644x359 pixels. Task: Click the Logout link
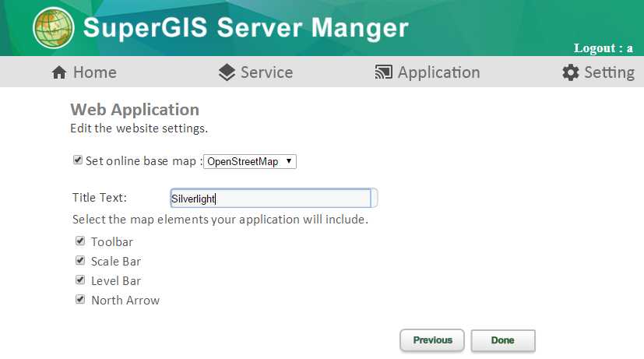pos(604,48)
